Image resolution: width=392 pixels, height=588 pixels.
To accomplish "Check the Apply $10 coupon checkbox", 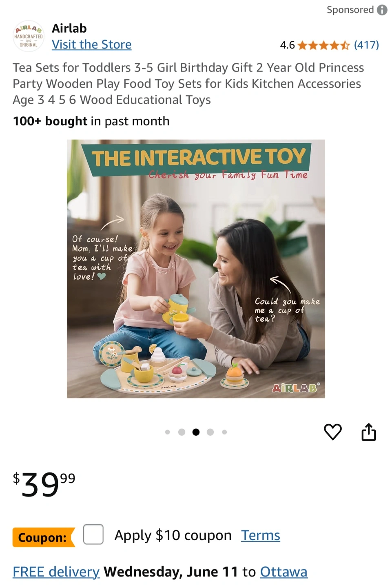I will [93, 535].
